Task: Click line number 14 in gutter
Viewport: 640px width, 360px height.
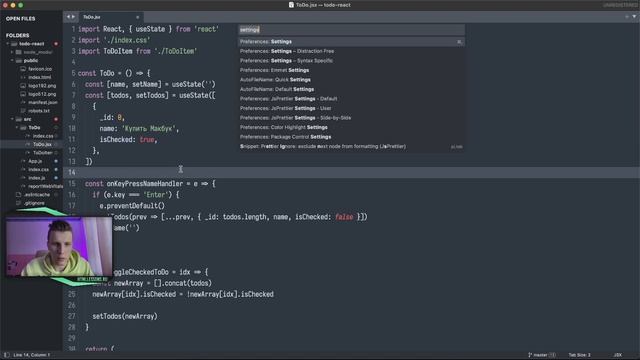Action: pos(72,172)
